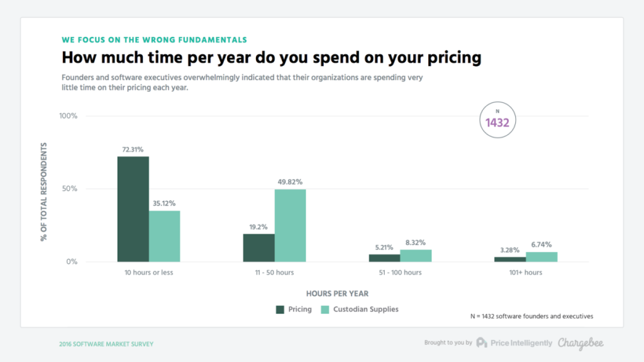Click the 'We focus on the wrong fundamentals' heading
This screenshot has width=644, height=362.
click(x=154, y=40)
